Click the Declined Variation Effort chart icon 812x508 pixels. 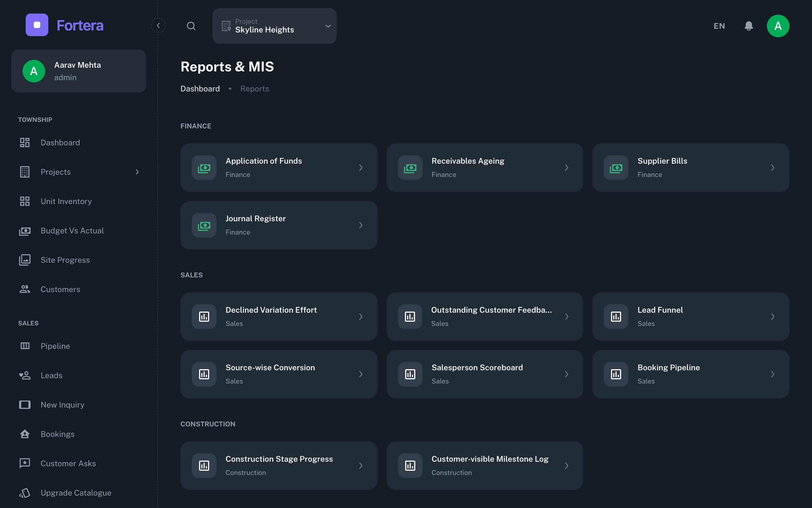[204, 316]
